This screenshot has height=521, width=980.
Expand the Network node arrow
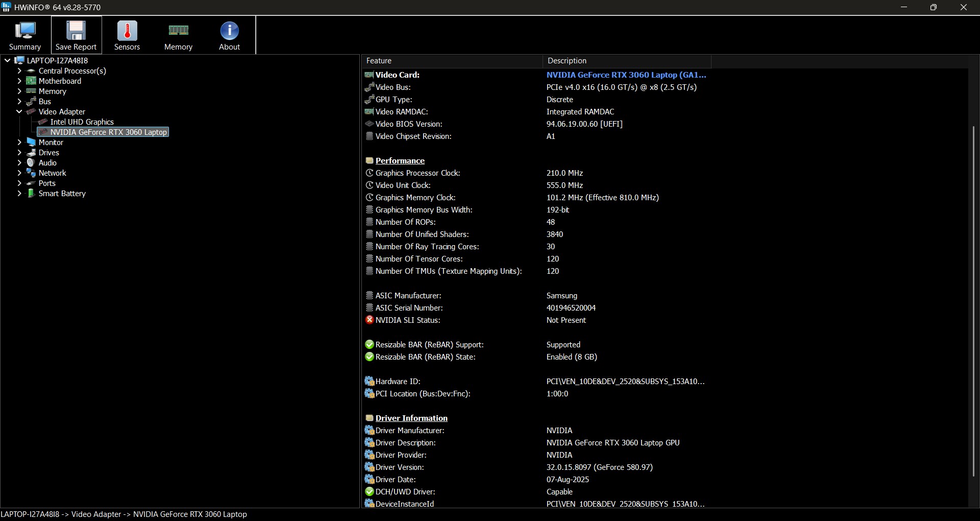19,173
